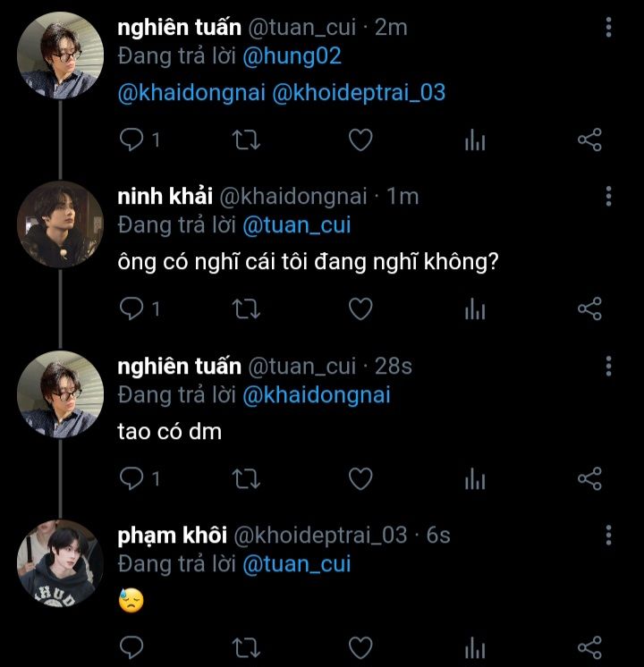View analytics for the "tao có dm" tweet
The width and height of the screenshot is (644, 667).
pyautogui.click(x=475, y=479)
